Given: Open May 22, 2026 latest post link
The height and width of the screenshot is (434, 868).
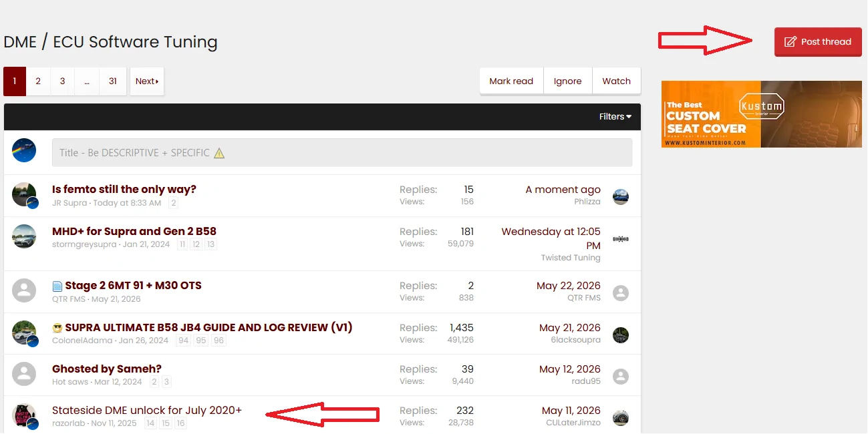Looking at the screenshot, I should pos(569,286).
